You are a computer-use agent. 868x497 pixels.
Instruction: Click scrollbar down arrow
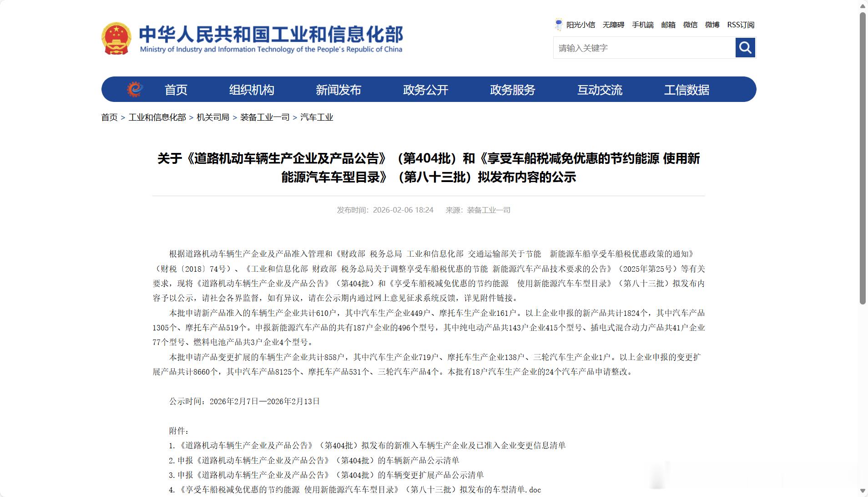(863, 491)
